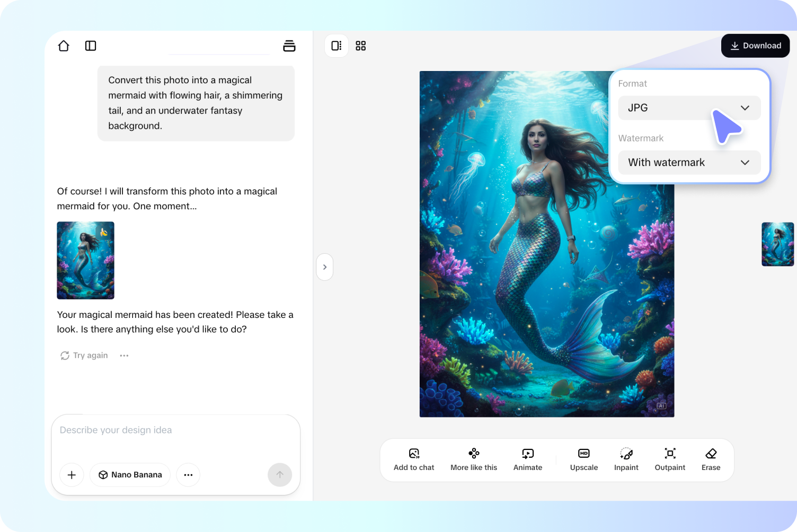The height and width of the screenshot is (532, 797).
Task: Click the More like this icon
Action: pos(473,454)
